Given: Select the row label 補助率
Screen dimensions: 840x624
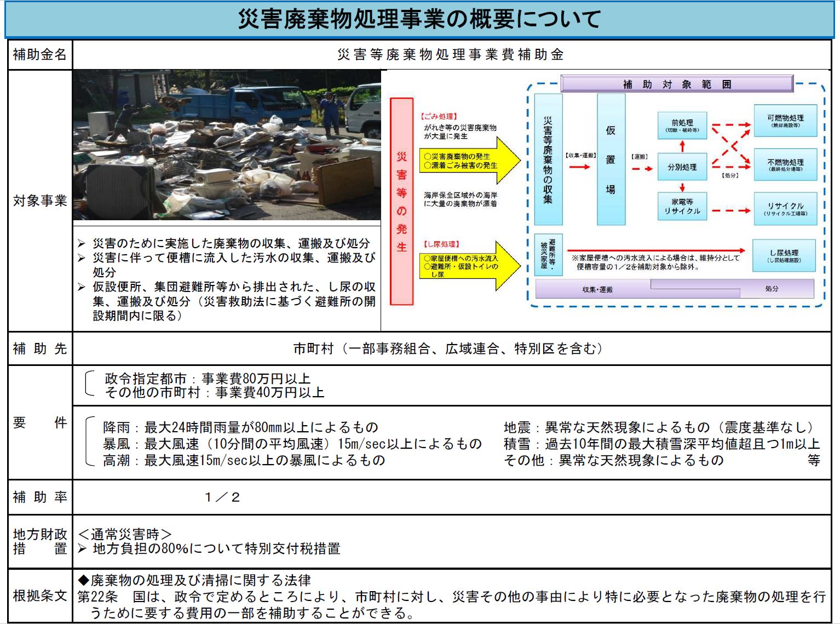Looking at the screenshot, I should tap(39, 497).
